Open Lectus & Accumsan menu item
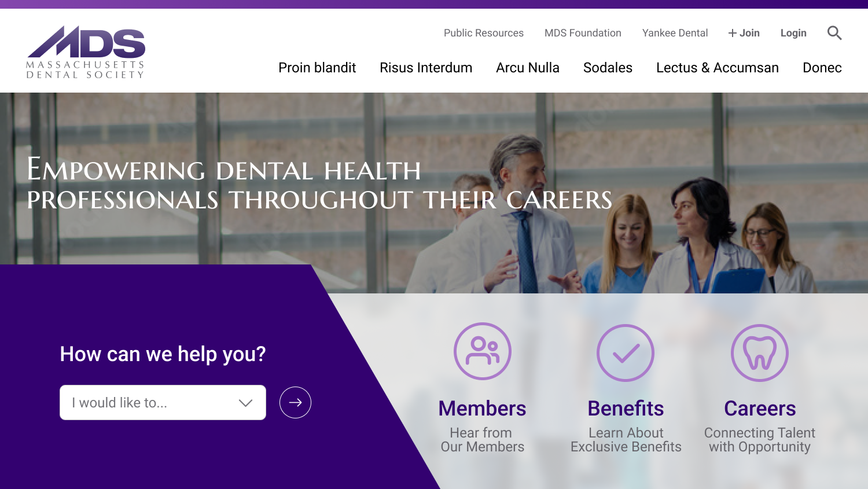The width and height of the screenshot is (868, 489). coord(718,68)
